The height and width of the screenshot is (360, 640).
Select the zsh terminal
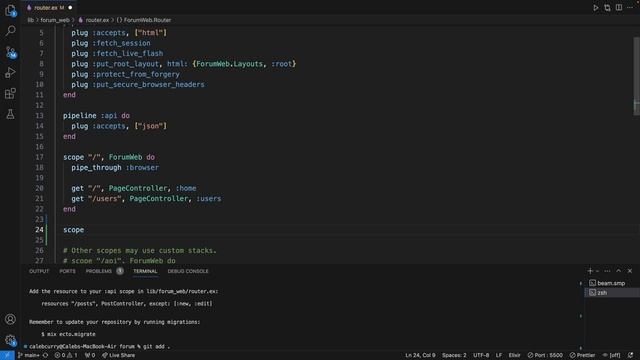coord(612,293)
